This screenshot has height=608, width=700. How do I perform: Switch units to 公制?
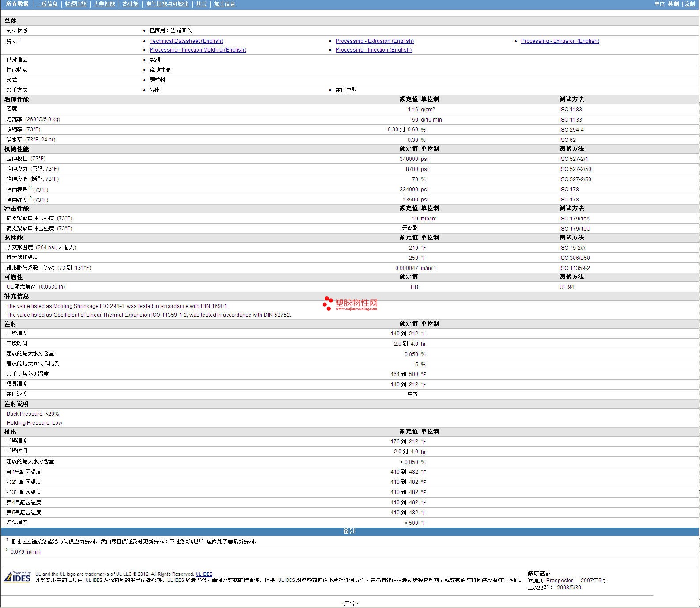pyautogui.click(x=689, y=4)
